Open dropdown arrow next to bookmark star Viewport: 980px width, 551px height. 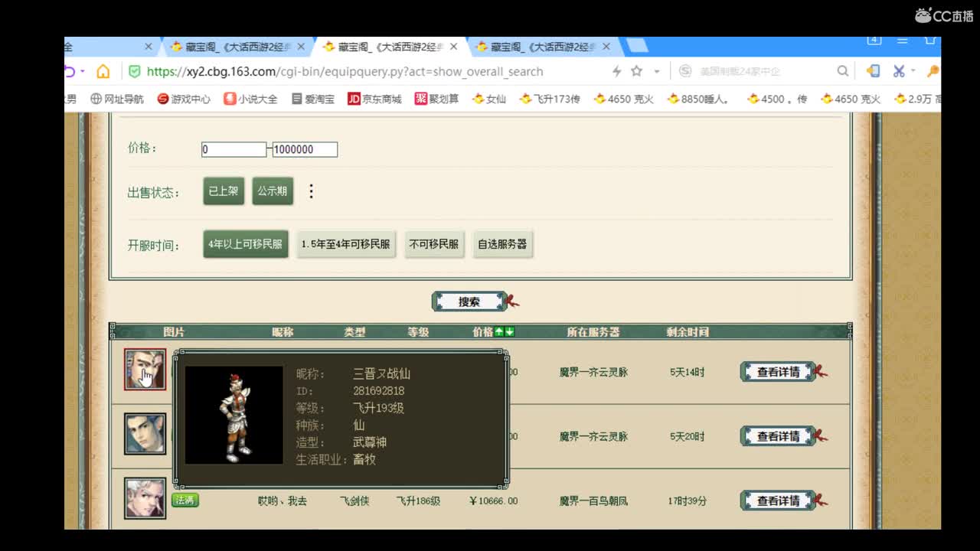click(656, 71)
